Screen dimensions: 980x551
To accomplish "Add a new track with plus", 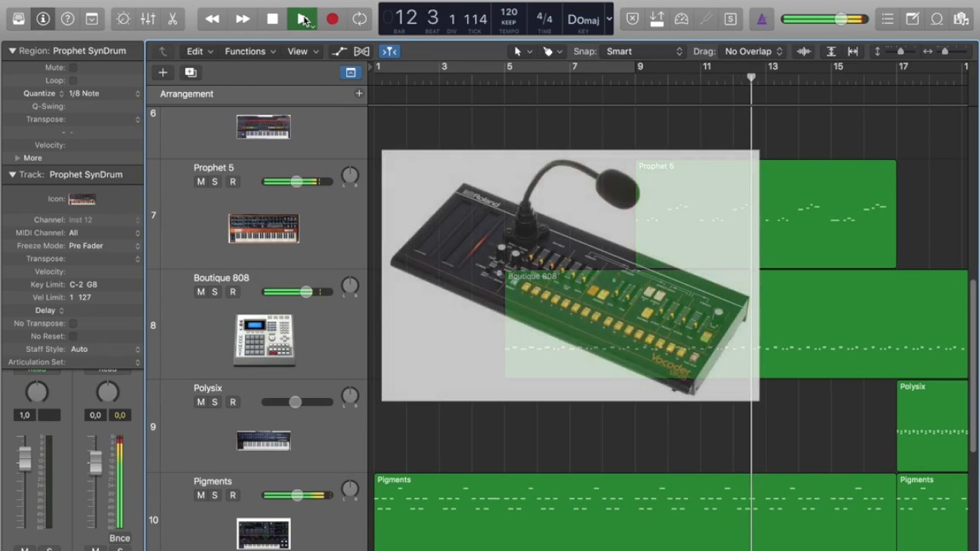I will point(162,72).
